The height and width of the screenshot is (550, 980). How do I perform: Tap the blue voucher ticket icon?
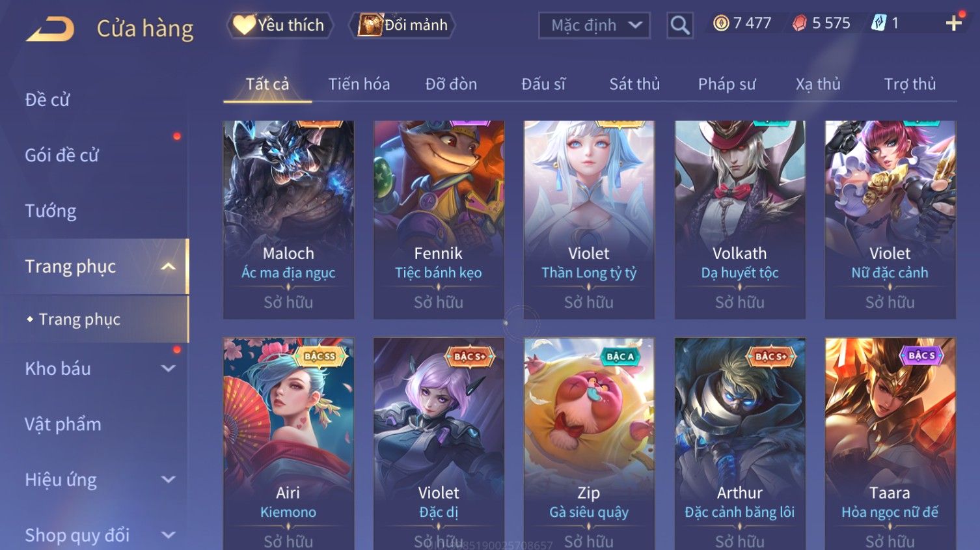(x=878, y=23)
